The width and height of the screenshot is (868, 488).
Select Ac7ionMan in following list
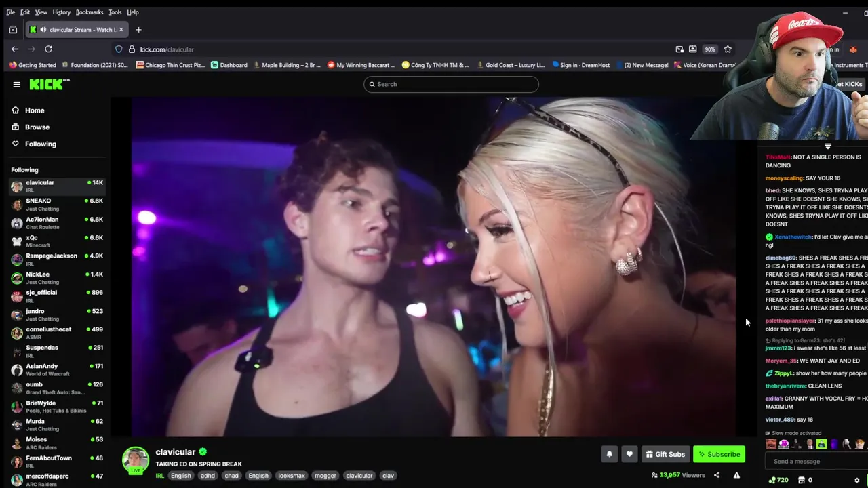(x=57, y=222)
